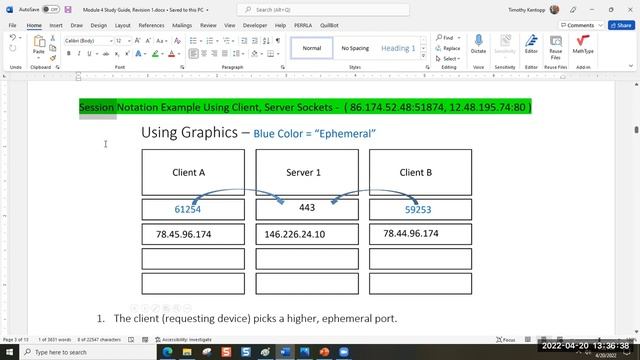Click the Save icon in title bar
This screenshot has width=640, height=360.
tap(68, 9)
